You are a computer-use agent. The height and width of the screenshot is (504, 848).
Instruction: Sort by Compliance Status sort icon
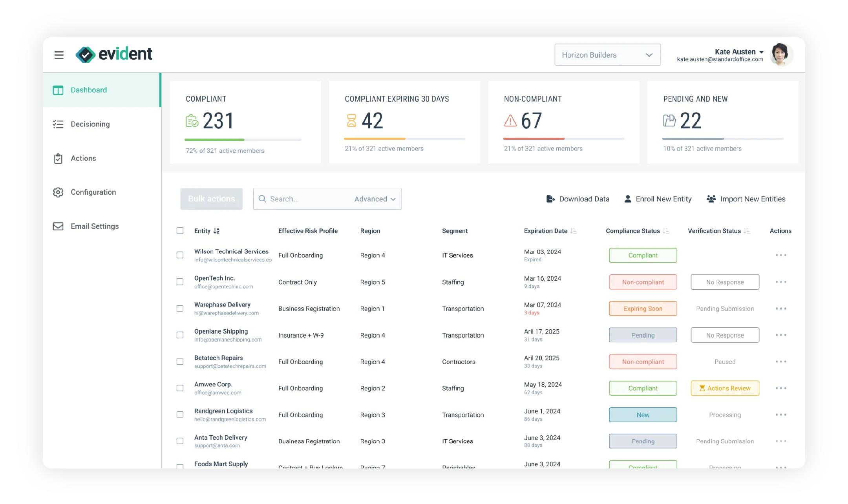(x=666, y=231)
